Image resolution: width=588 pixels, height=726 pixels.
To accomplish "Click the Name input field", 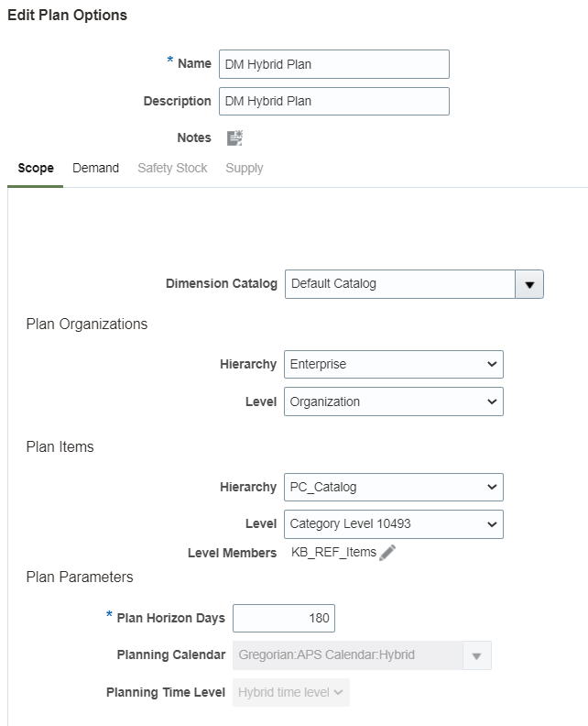I will pyautogui.click(x=334, y=64).
